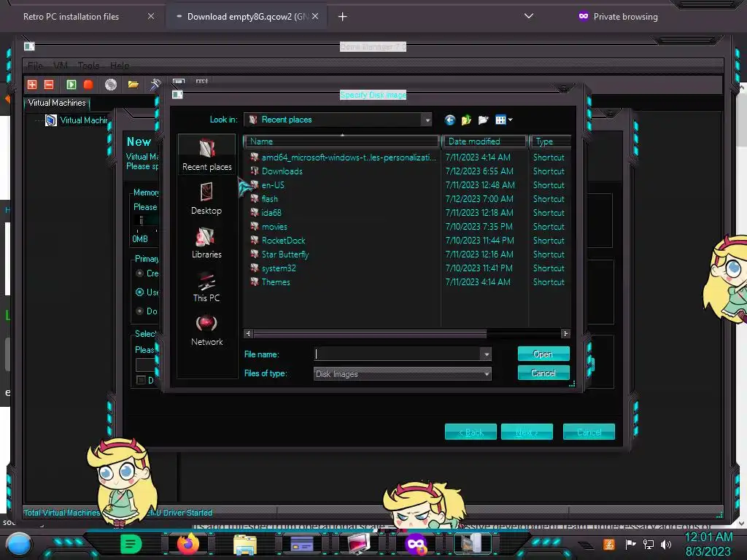The image size is (747, 560).
Task: Expand the File name dropdown arrow
Action: point(486,354)
